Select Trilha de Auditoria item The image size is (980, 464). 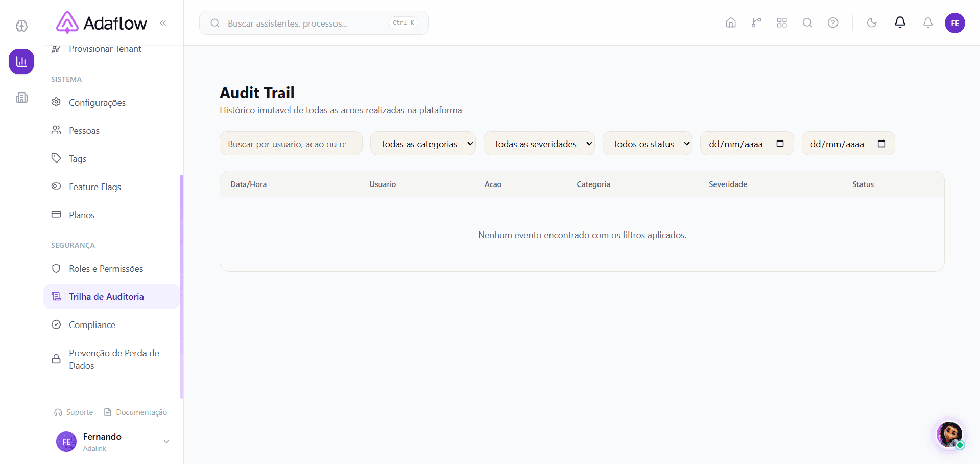point(111,296)
